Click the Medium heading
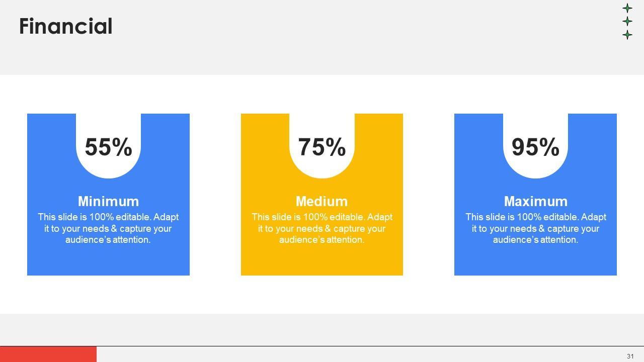The height and width of the screenshot is (362, 644). tap(322, 201)
